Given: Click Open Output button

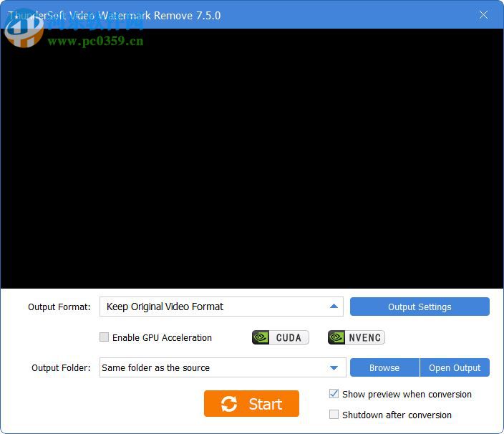Looking at the screenshot, I should point(455,367).
